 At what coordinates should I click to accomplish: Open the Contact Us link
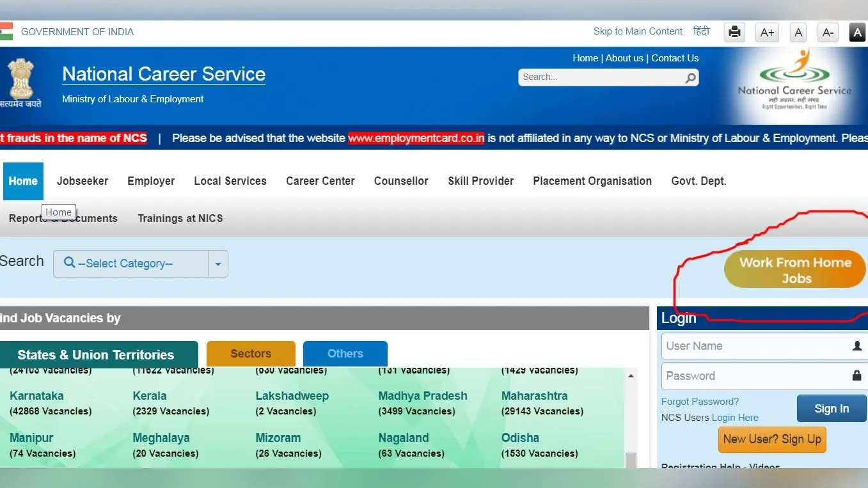tap(675, 58)
